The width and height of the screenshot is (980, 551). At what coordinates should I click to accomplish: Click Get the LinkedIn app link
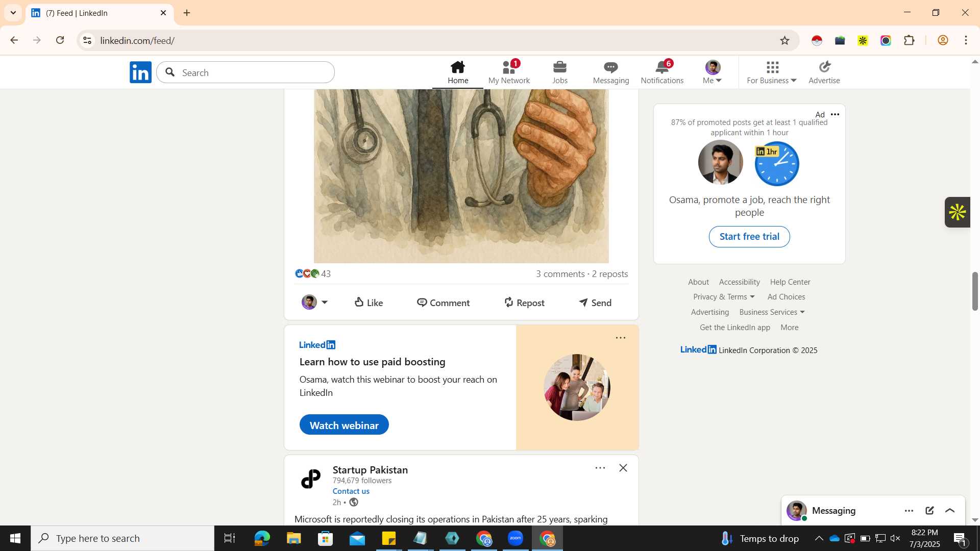click(x=735, y=328)
